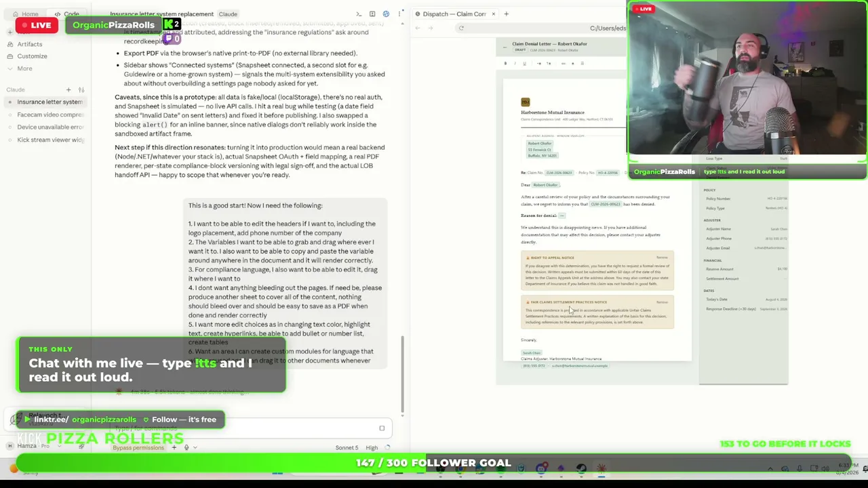Toggle Italic in the letter editor toolbar
868x488 pixels.
[x=515, y=63]
